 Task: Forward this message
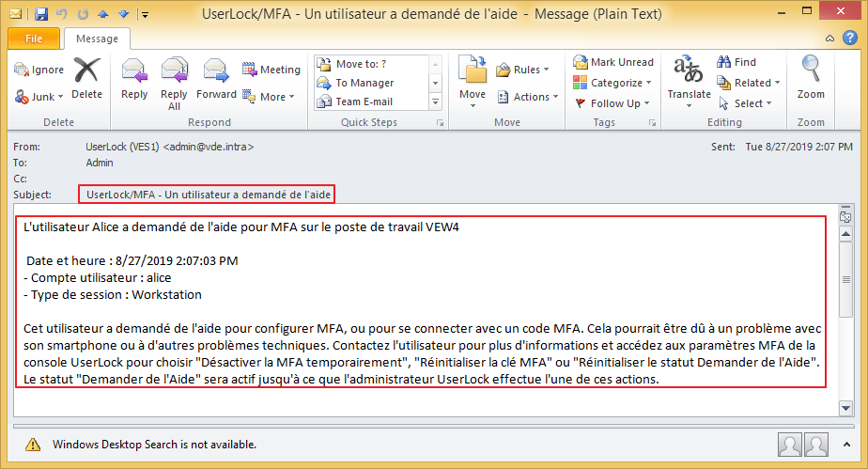coord(216,79)
